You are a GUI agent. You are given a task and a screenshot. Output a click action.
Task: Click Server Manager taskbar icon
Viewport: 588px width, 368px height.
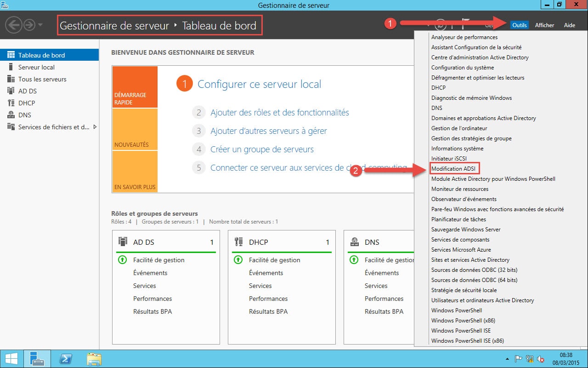(x=38, y=359)
